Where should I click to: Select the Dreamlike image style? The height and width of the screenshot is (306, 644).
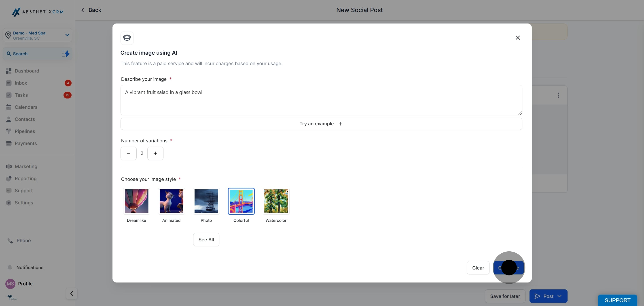136,201
